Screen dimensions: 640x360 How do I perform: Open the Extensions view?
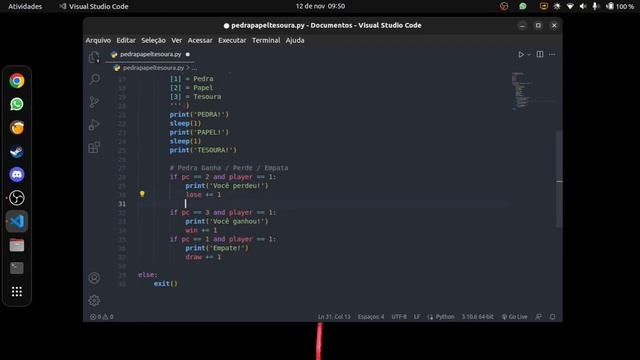(94, 147)
